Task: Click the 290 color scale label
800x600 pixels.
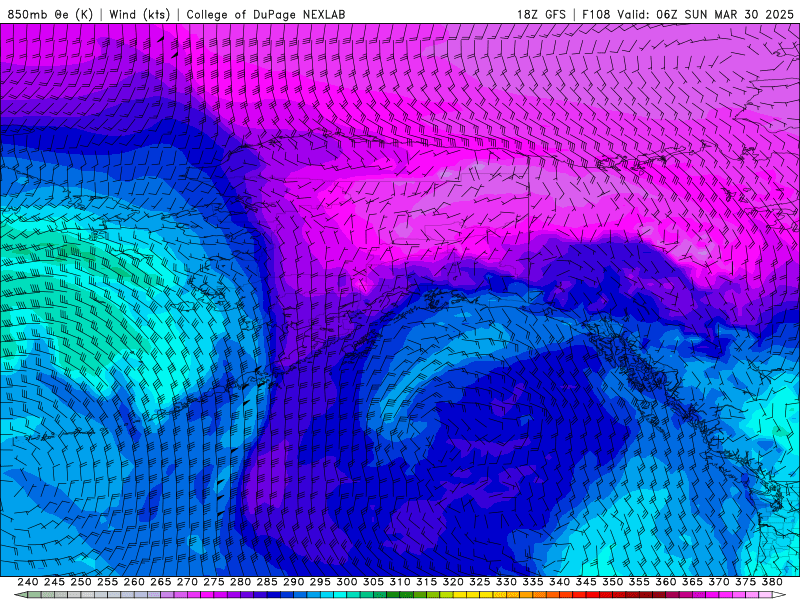Action: pyautogui.click(x=293, y=582)
